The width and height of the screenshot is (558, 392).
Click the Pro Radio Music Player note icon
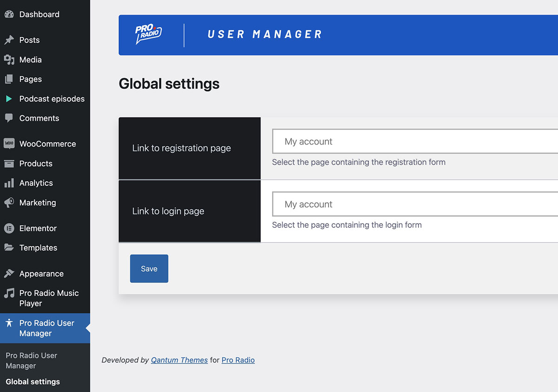coord(9,293)
